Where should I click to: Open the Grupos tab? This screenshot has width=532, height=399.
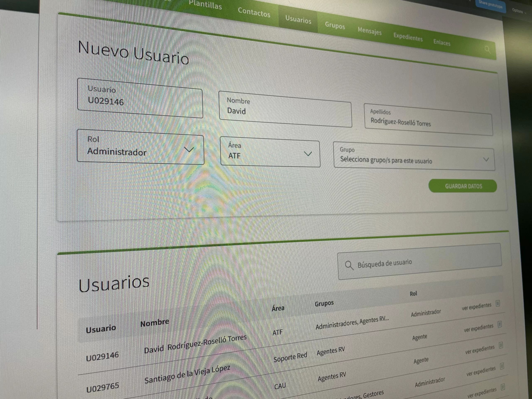[335, 25]
